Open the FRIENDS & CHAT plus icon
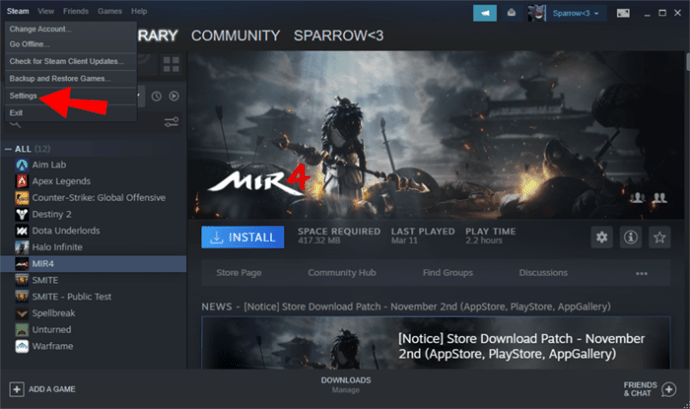 coord(669,389)
